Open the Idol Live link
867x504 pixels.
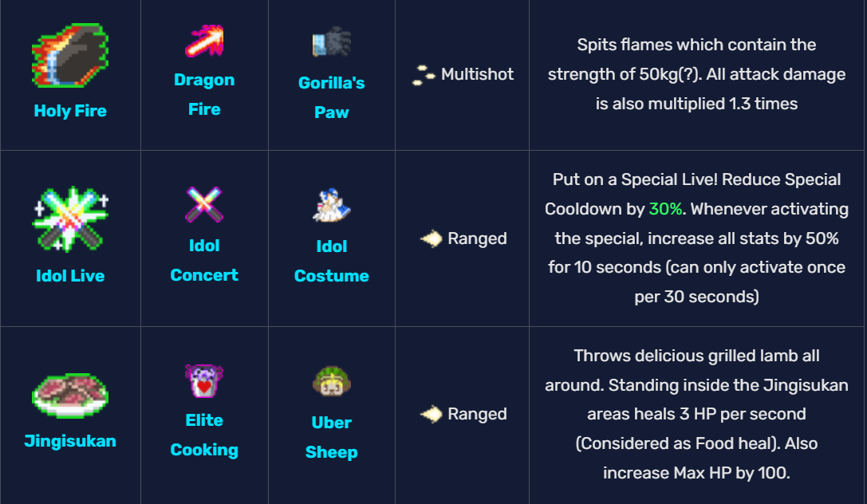(x=70, y=276)
